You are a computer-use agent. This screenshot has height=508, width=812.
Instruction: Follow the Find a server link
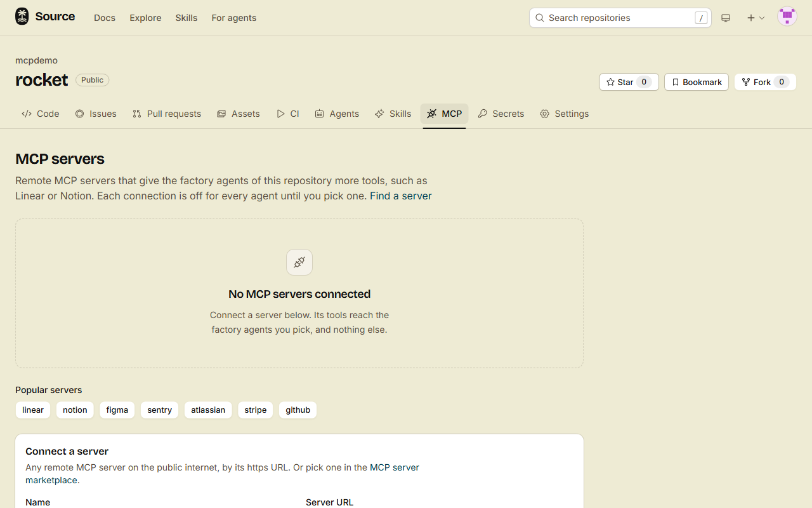[401, 196]
